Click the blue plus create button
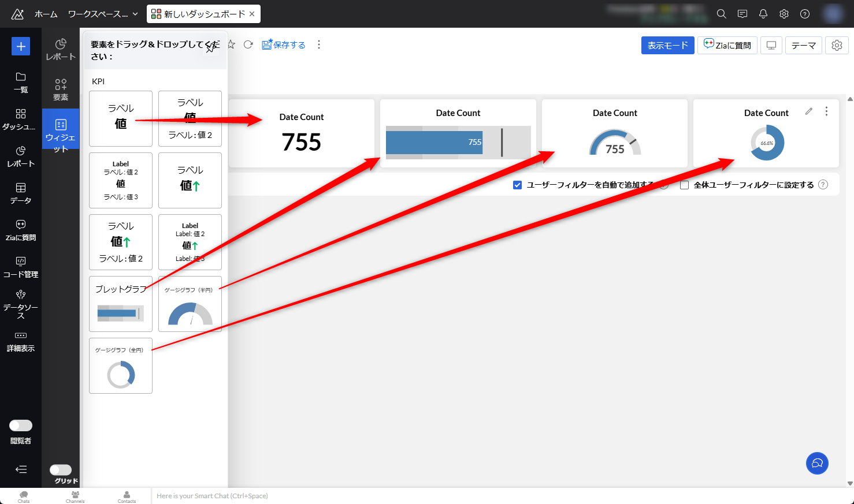 (21, 46)
